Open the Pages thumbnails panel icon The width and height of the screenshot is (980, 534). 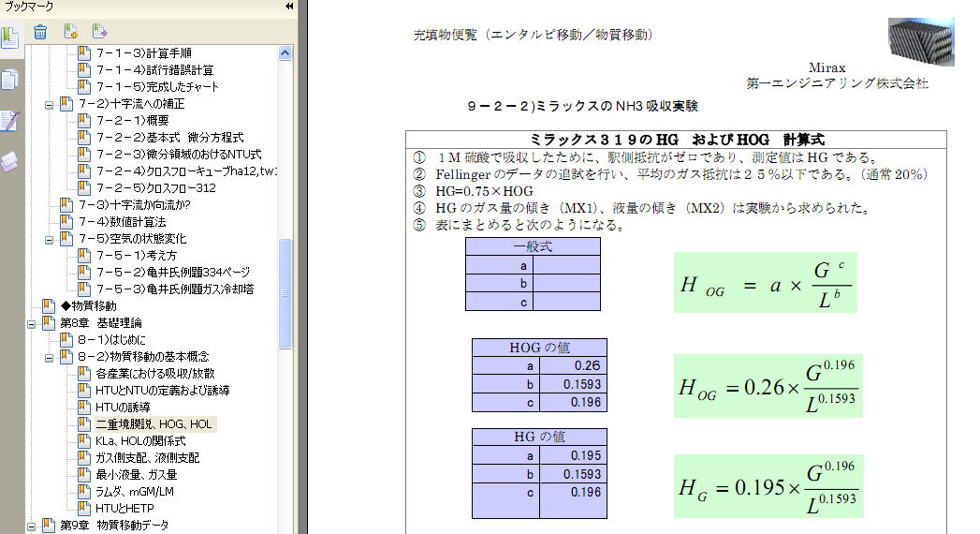point(10,80)
